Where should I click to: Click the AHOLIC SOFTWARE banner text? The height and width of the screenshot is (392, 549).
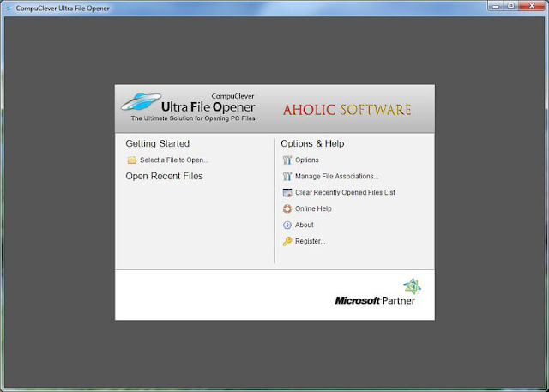point(347,110)
